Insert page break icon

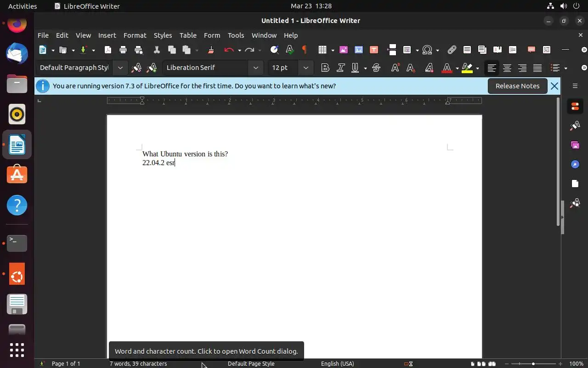pos(392,50)
